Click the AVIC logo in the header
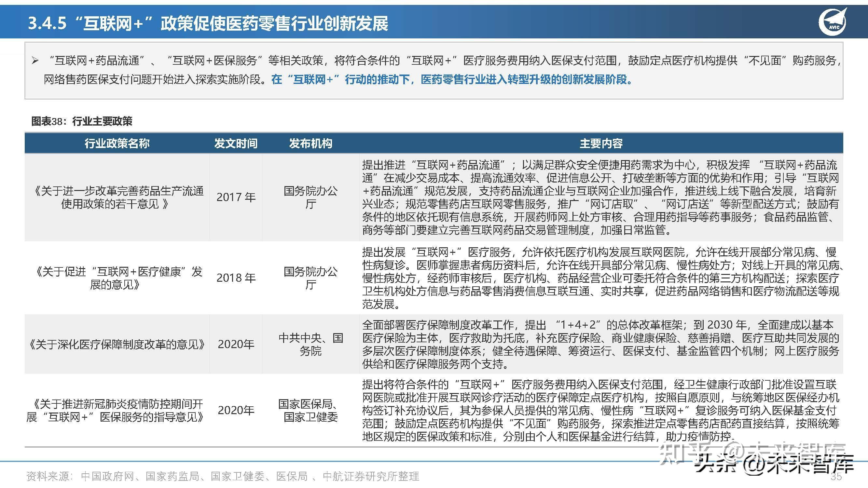Screen dimensions: 868x488 tap(832, 21)
